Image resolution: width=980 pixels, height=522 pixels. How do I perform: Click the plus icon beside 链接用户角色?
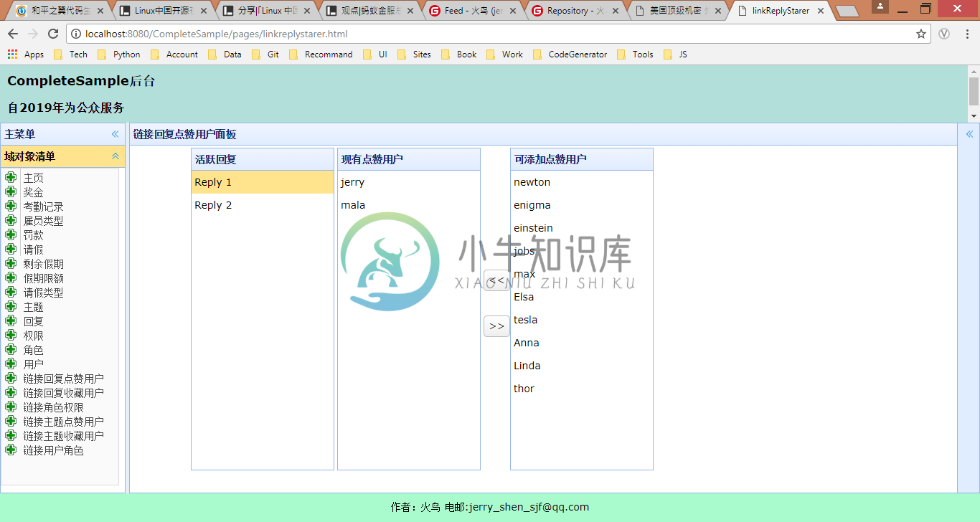11,450
